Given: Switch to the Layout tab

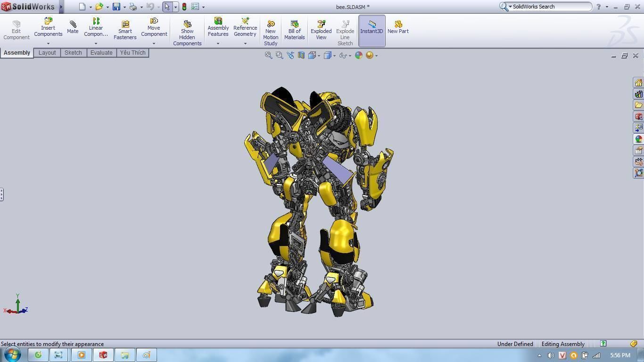Looking at the screenshot, I should coord(47,53).
